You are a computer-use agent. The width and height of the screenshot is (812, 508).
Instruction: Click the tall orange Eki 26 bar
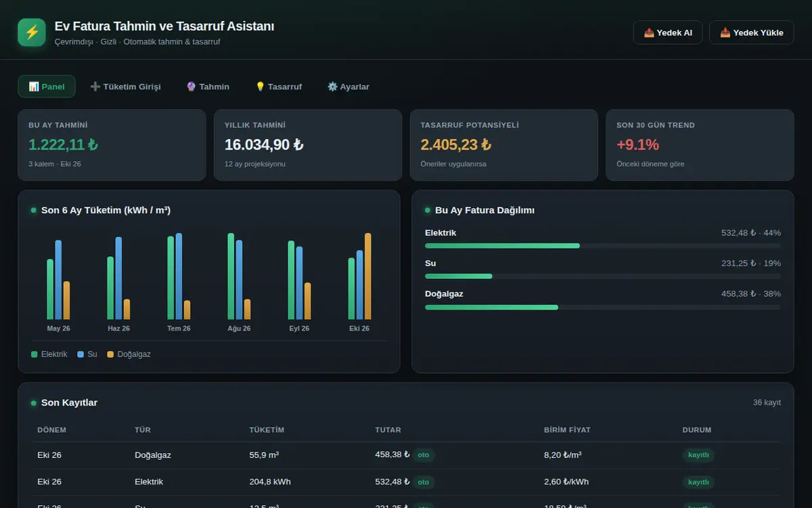point(368,276)
